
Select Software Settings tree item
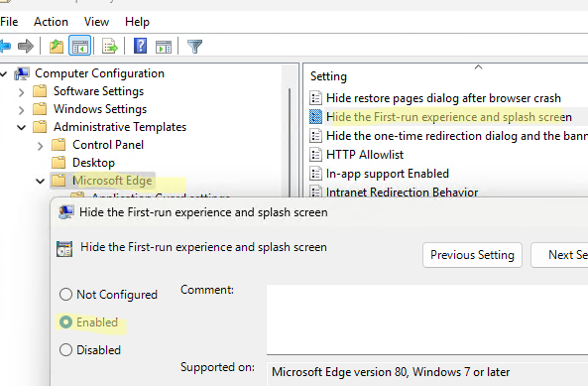pos(98,91)
